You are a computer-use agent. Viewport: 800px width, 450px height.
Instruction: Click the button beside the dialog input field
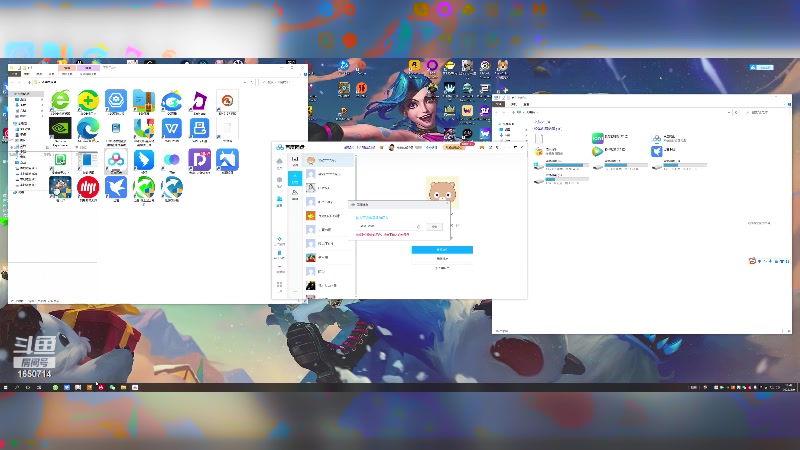[434, 226]
